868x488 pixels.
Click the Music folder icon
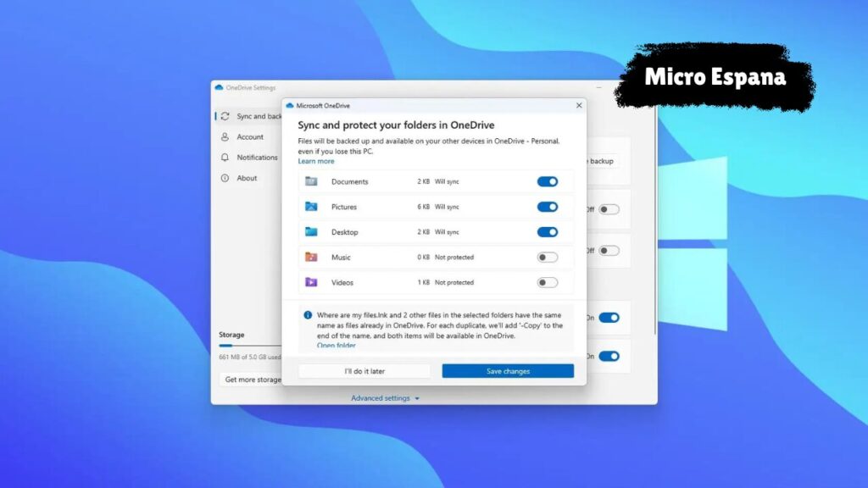click(x=311, y=258)
